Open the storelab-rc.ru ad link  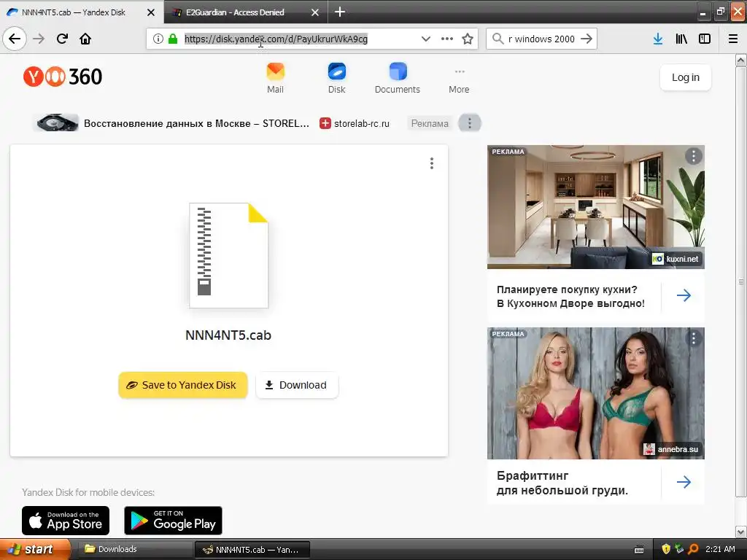tap(355, 123)
